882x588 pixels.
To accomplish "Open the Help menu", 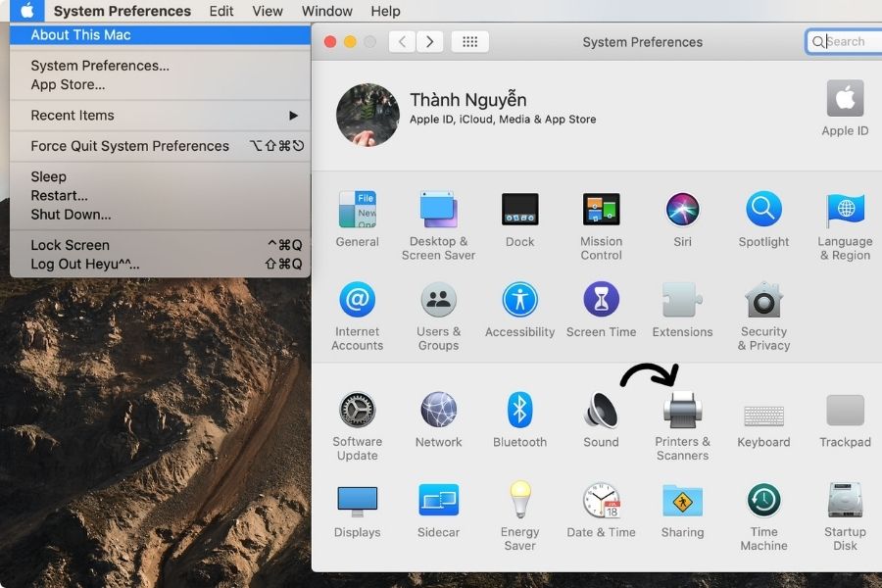I will pyautogui.click(x=385, y=11).
